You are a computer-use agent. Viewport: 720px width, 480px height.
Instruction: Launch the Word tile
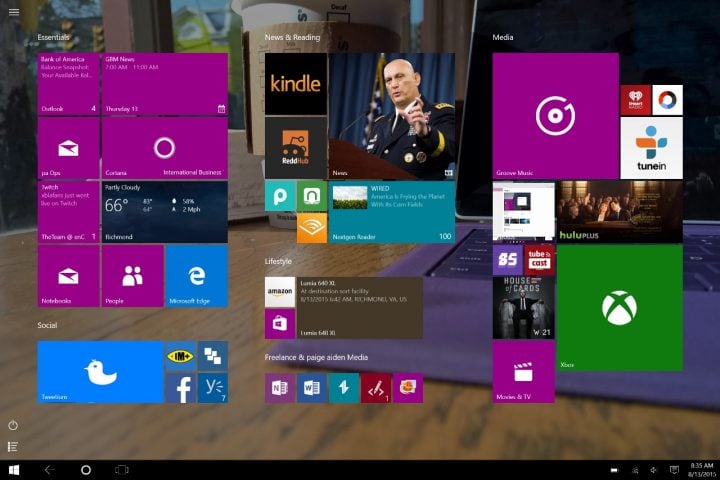pos(312,388)
